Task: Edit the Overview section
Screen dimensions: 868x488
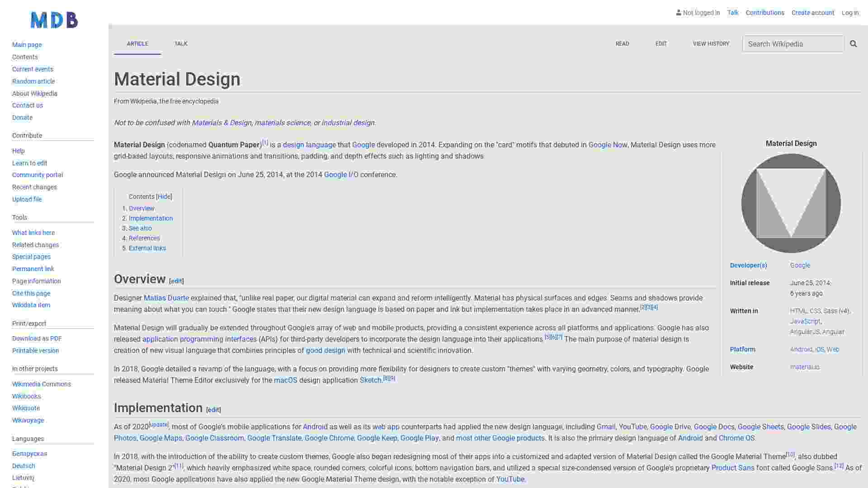Action: point(176,281)
